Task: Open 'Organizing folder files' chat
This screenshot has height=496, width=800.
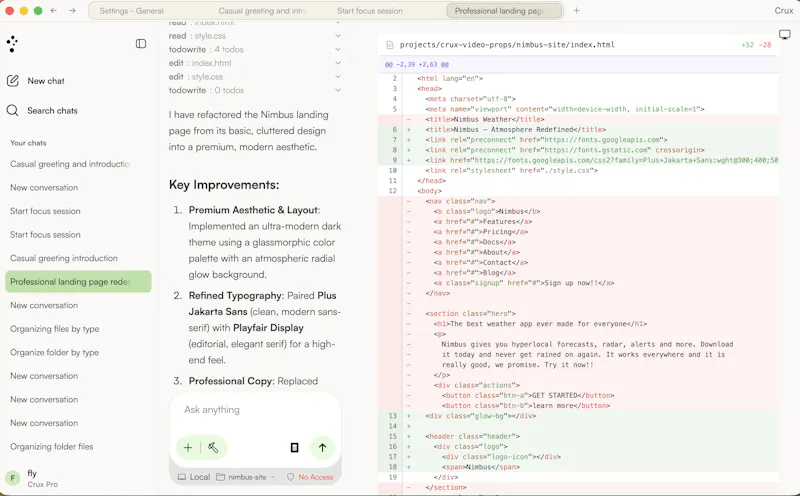Action: [78, 447]
